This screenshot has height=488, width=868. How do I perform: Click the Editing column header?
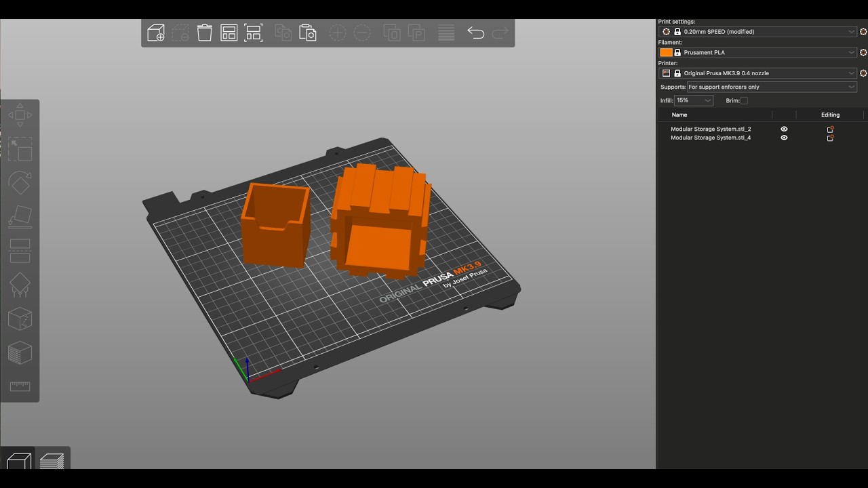[830, 115]
